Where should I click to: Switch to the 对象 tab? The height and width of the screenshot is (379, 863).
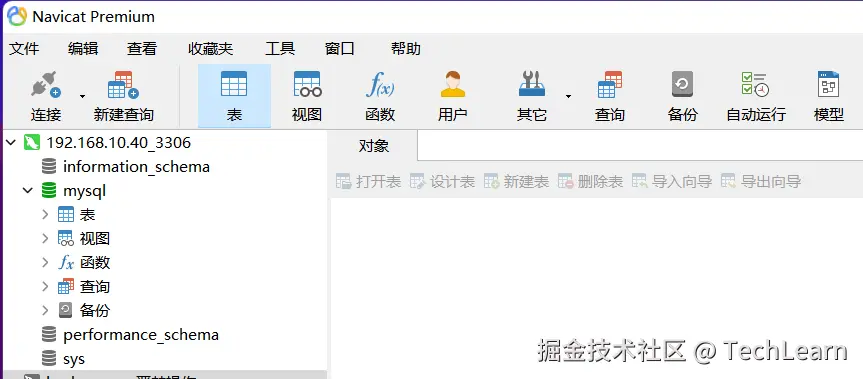(374, 146)
